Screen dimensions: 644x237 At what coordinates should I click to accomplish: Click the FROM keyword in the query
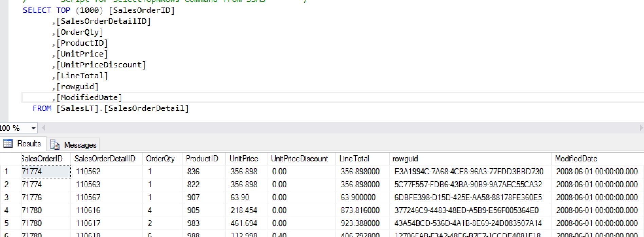pos(42,108)
